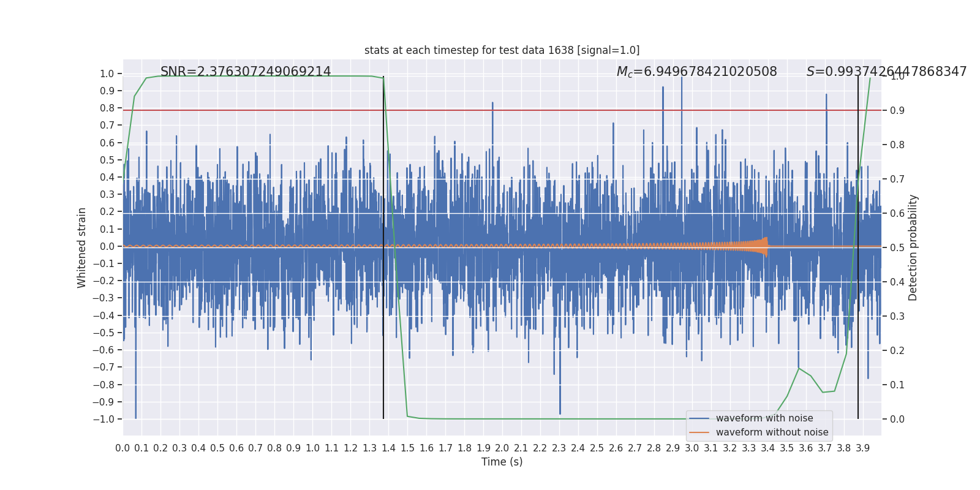
Task: Click the 'Detection probability' right axis label
Action: 913,247
